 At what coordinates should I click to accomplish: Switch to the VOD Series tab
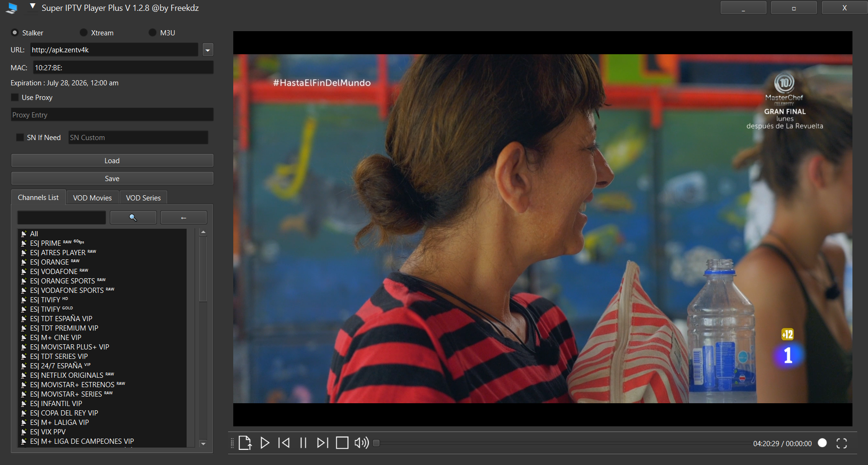143,198
